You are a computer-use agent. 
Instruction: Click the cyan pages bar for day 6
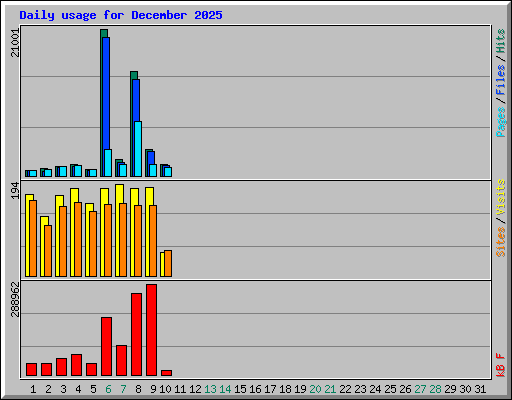tap(108, 163)
